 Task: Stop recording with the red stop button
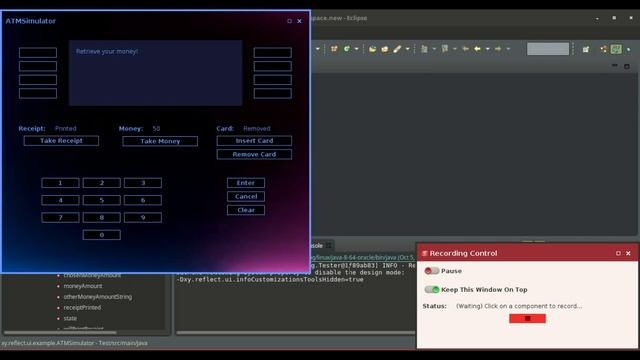[x=527, y=318]
